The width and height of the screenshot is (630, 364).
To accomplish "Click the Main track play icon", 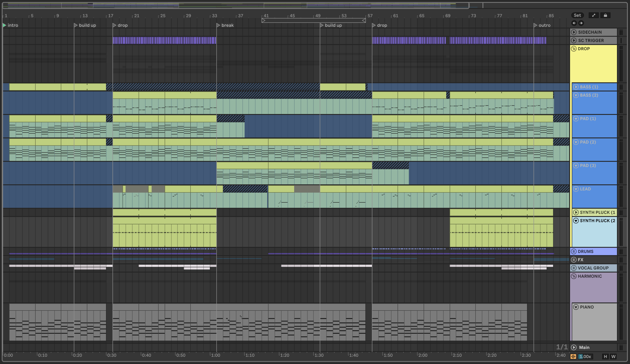I will pyautogui.click(x=574, y=347).
